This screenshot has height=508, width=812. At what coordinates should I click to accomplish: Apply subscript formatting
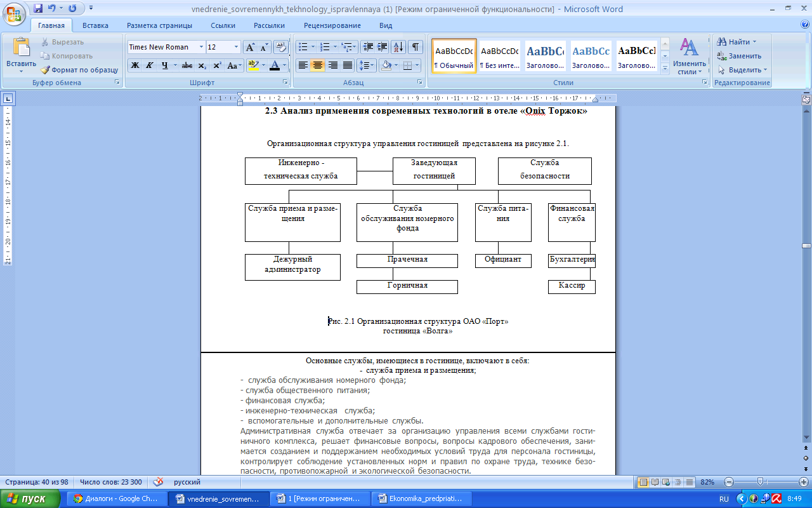pyautogui.click(x=202, y=65)
